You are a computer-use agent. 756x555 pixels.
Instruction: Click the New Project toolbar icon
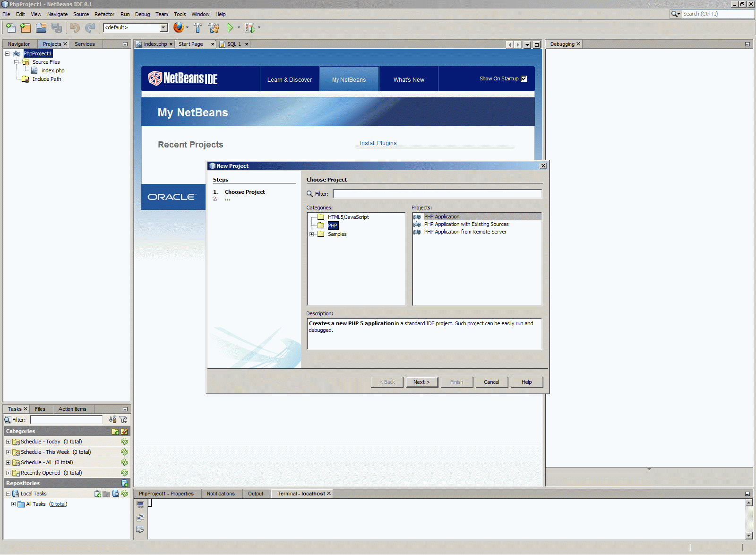click(x=26, y=28)
